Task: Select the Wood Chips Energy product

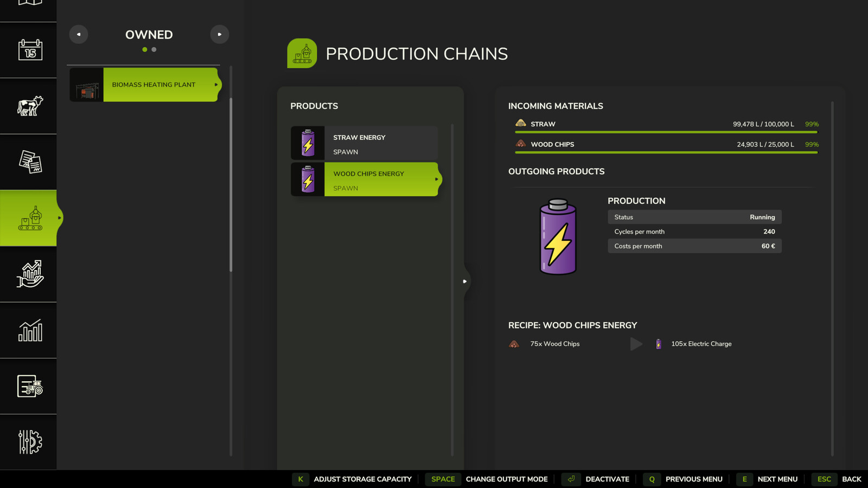Action: pyautogui.click(x=366, y=179)
